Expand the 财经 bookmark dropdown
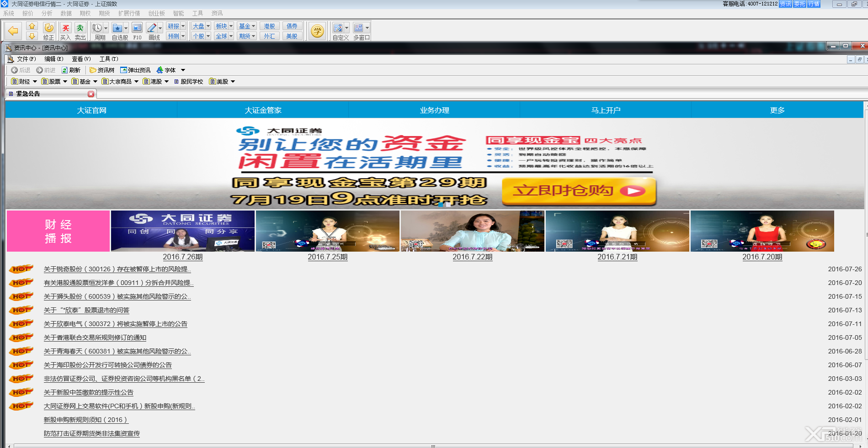This screenshot has width=868, height=448. tap(35, 81)
